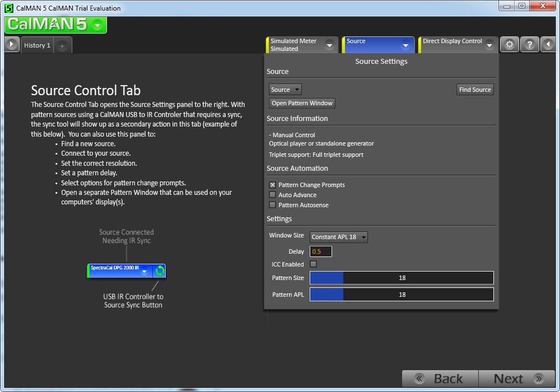The width and height of the screenshot is (560, 392).
Task: Click 'USB IR Controller to Source Sync Button' caption
Action: point(133,301)
